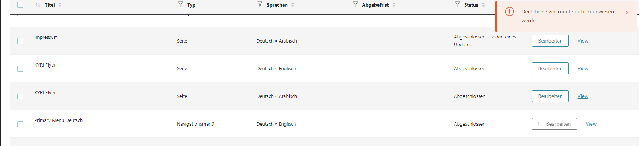Open the Status column filter icon
644x146 pixels.
click(x=458, y=4)
